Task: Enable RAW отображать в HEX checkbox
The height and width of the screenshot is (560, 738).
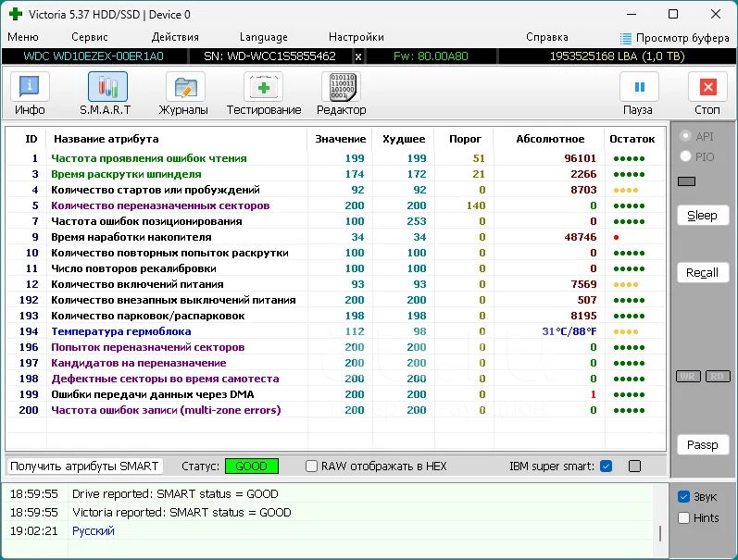Action: (311, 466)
